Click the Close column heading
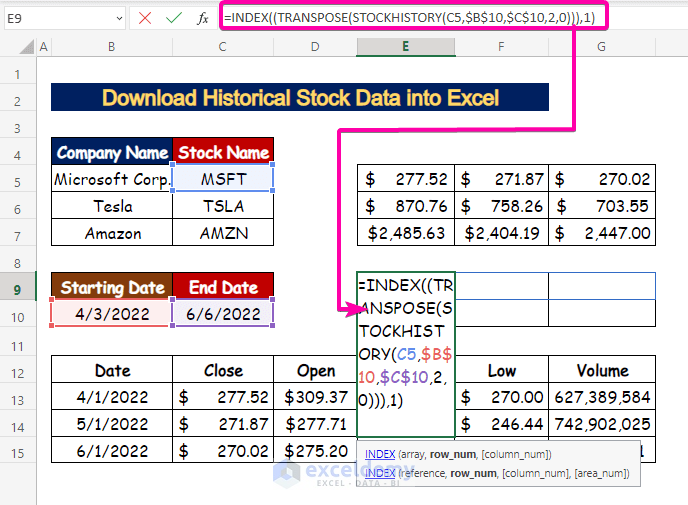Viewport: 688px width, 505px height. tap(223, 370)
